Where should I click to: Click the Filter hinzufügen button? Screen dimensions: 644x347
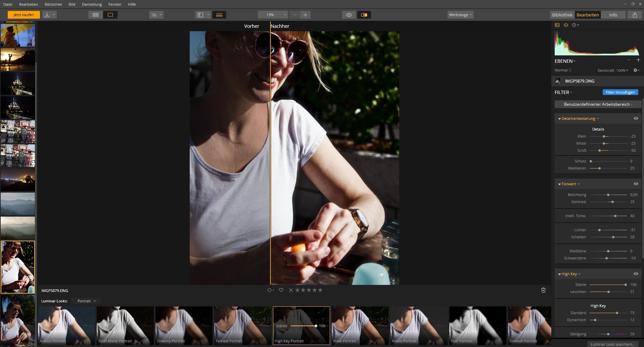[x=620, y=92]
